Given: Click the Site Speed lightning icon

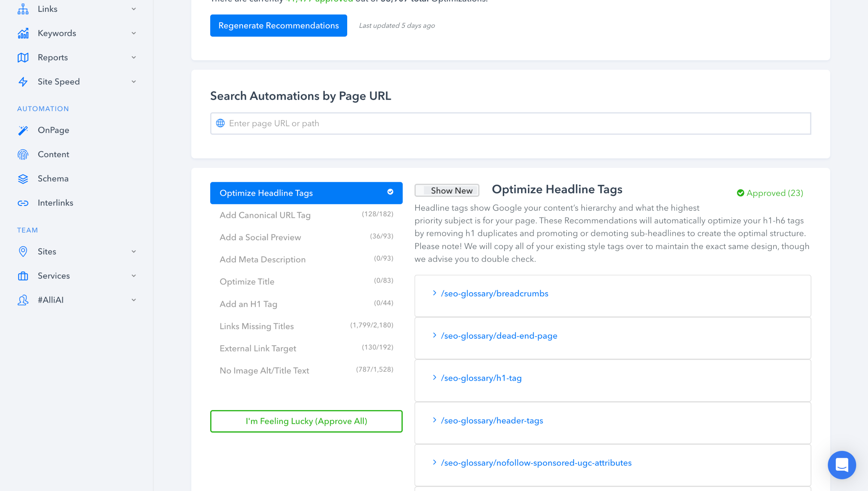Looking at the screenshot, I should point(23,82).
